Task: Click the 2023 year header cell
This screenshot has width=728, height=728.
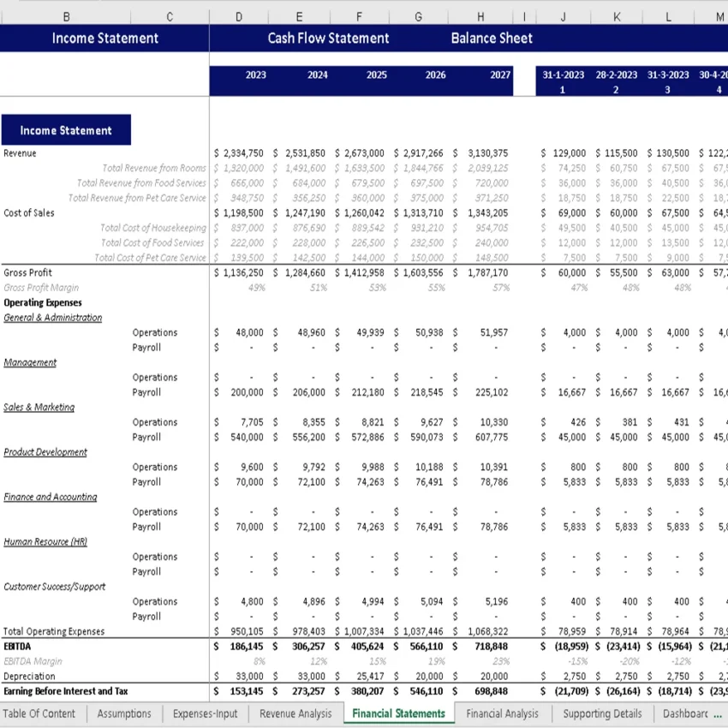Action: [x=254, y=75]
